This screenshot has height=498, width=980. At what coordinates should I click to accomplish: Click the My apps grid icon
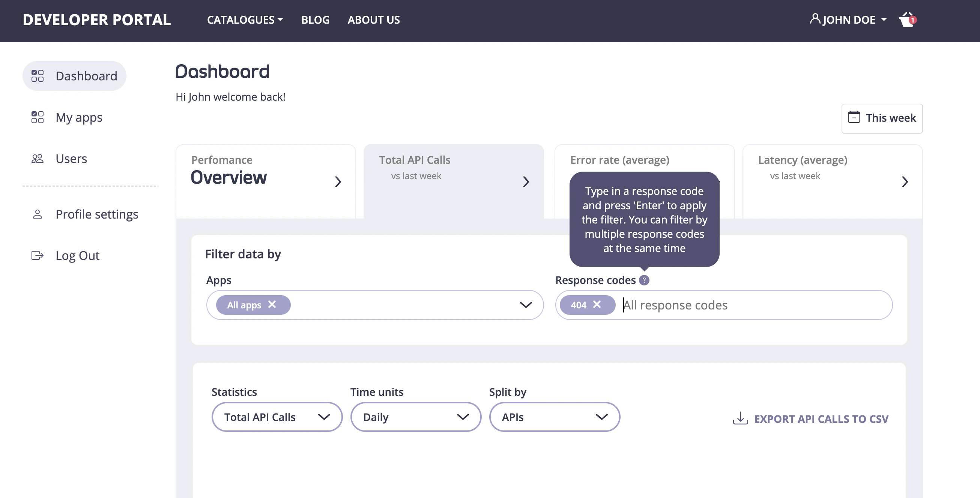point(37,118)
